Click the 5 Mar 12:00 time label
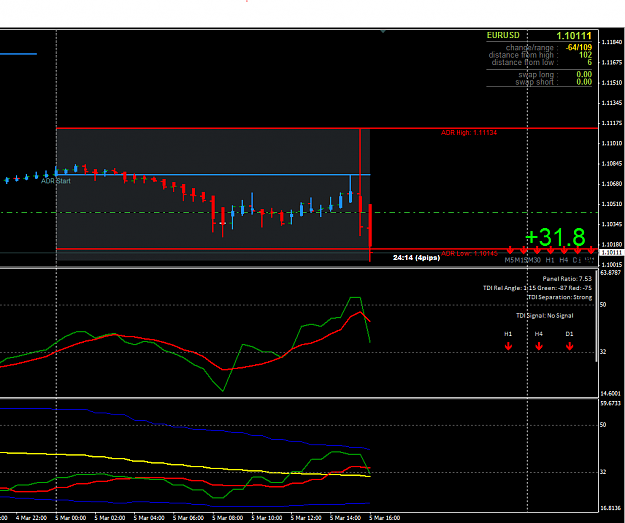This screenshot has width=625, height=523. [x=306, y=518]
